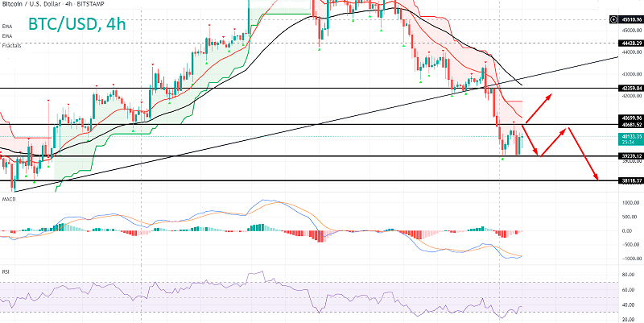Click the upward red arrow toward 42359.04

tap(539, 106)
